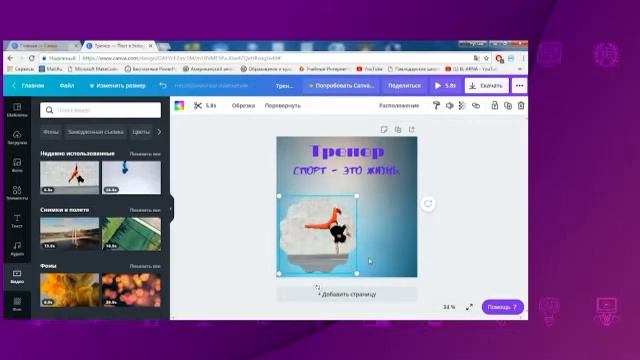
Task: Click the browser reload icon
Action: [31, 58]
